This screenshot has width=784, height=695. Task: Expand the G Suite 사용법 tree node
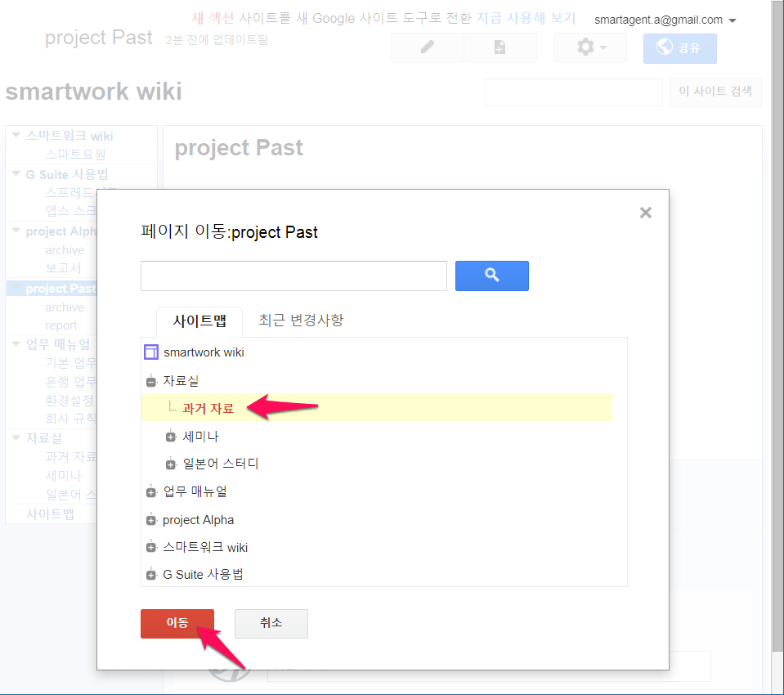(150, 575)
